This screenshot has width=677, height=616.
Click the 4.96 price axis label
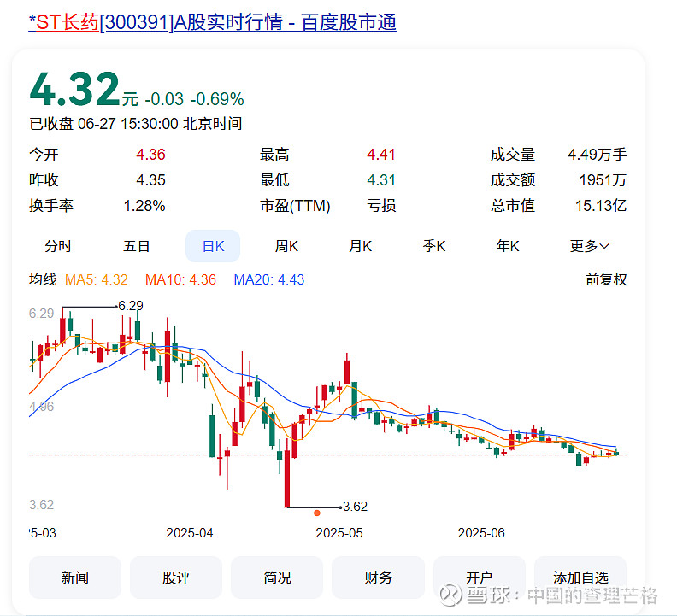[41, 407]
